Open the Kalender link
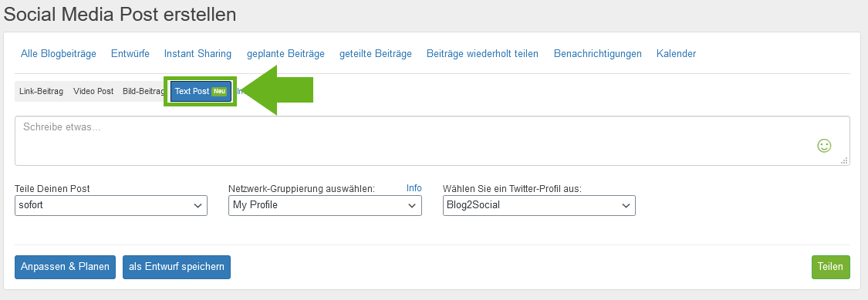 pyautogui.click(x=676, y=54)
